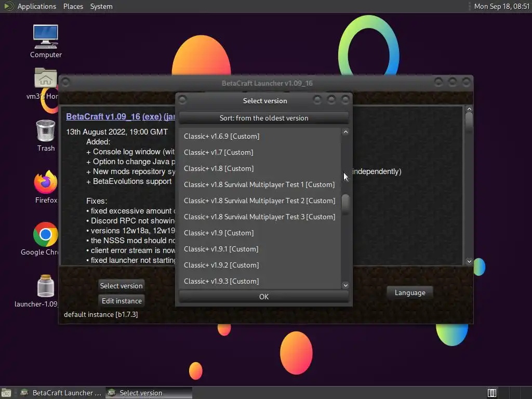The image size is (532, 399).
Task: Open the Trash desktop icon
Action: point(46,136)
